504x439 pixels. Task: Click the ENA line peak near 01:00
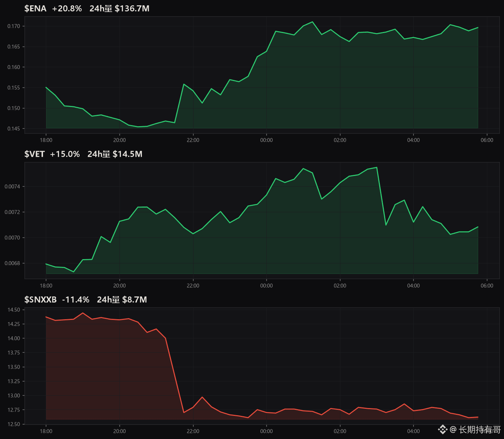click(x=312, y=22)
